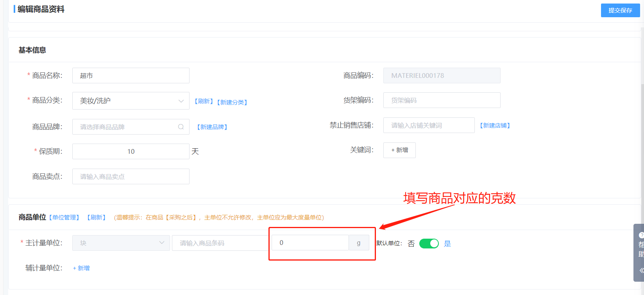This screenshot has height=295, width=644.
Task: Click the gram weight input box
Action: (x=310, y=243)
